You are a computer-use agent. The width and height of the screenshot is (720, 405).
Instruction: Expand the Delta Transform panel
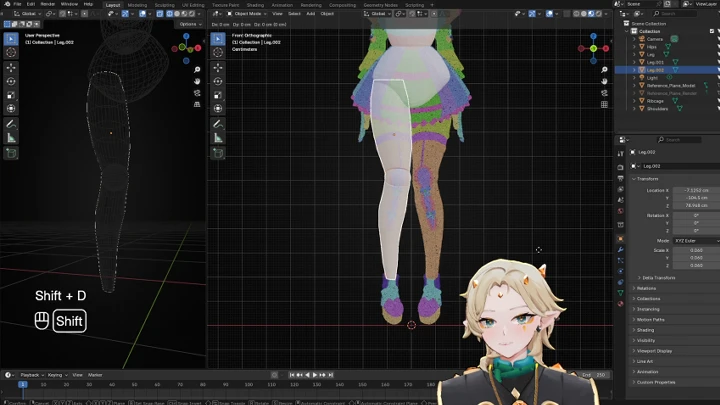coord(657,278)
